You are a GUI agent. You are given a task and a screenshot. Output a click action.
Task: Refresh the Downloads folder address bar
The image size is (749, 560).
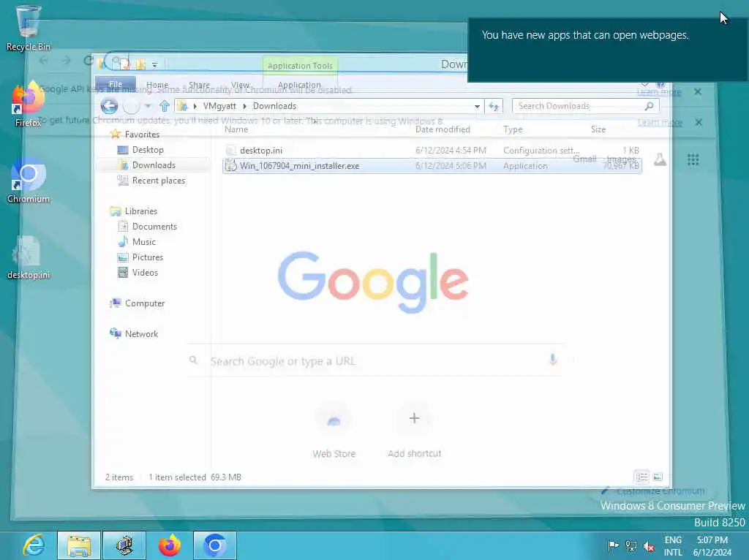[494, 106]
